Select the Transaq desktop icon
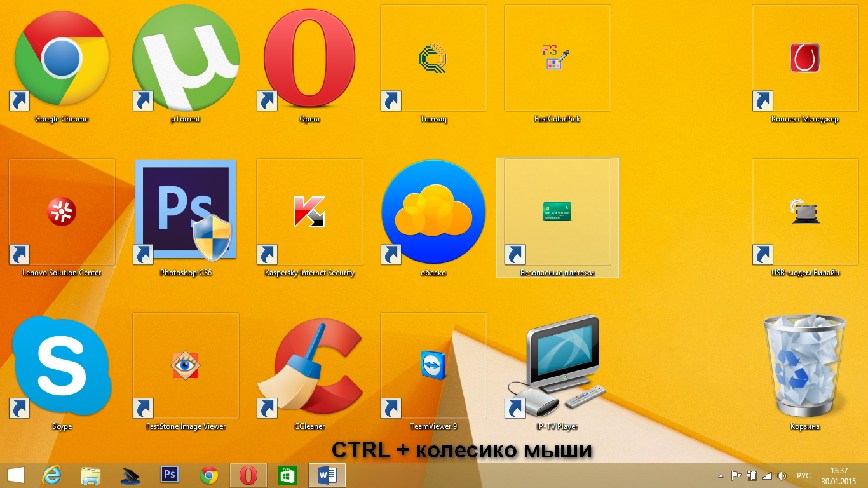 coord(433,58)
